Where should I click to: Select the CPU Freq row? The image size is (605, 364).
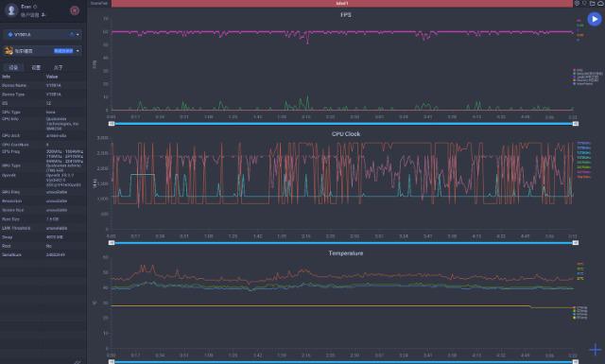pyautogui.click(x=43, y=156)
